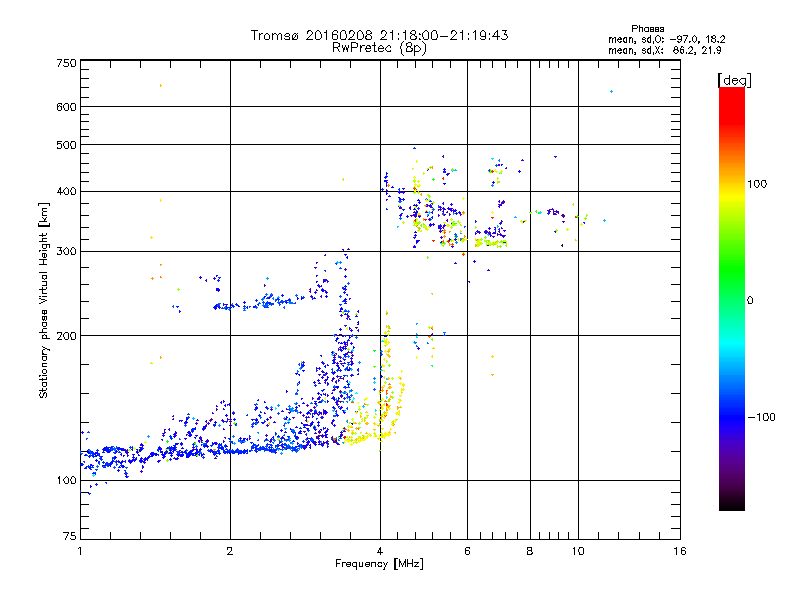Click the y-axis tick label '200'
This screenshot has height=600, width=800.
click(66, 336)
